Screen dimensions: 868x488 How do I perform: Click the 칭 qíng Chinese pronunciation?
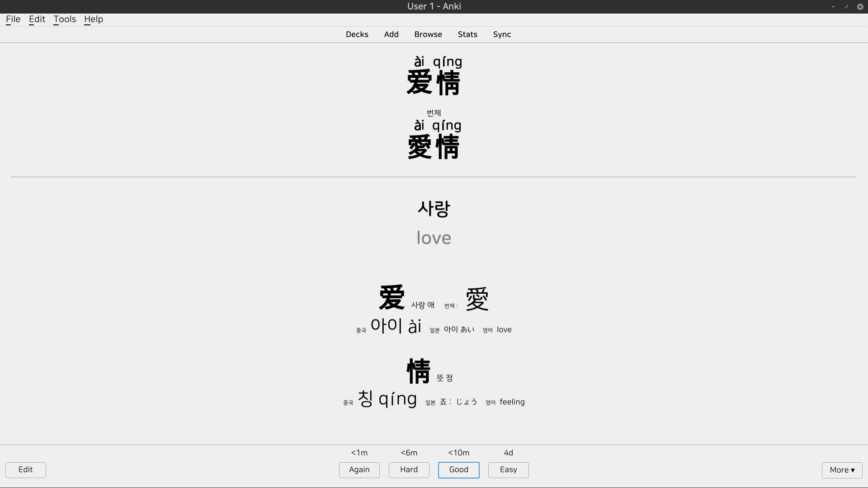click(x=387, y=399)
